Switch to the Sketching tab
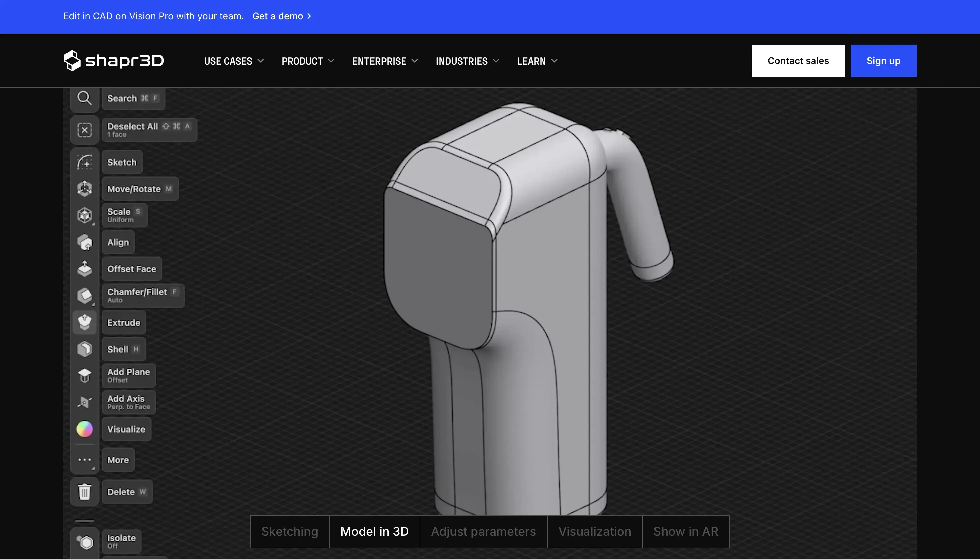980x559 pixels. (x=289, y=531)
